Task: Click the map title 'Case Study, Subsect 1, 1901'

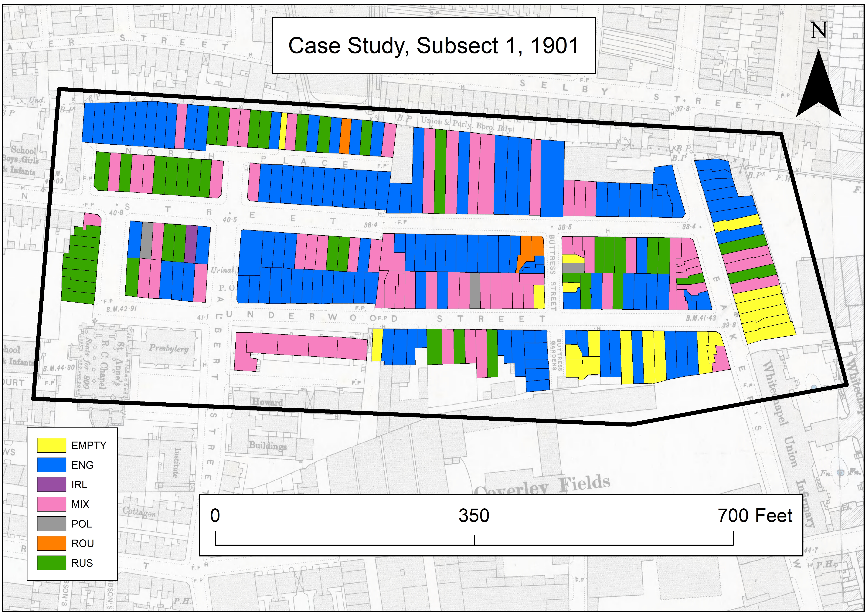Action: pos(433,46)
